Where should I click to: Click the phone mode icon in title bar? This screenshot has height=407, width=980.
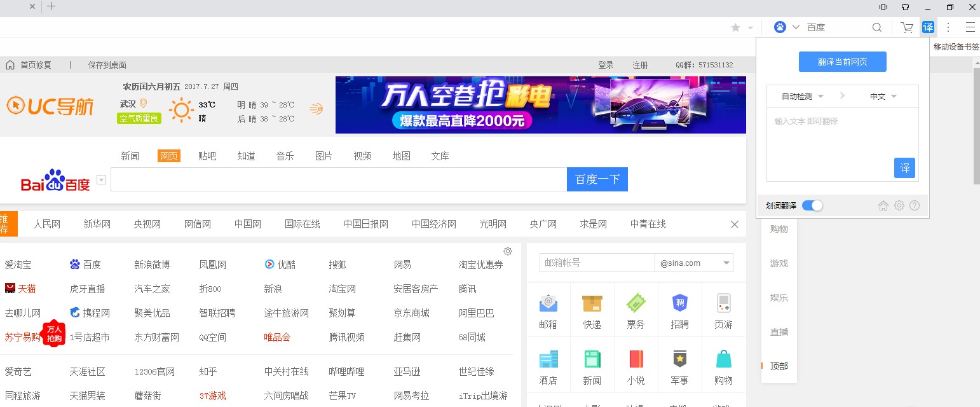(x=883, y=7)
